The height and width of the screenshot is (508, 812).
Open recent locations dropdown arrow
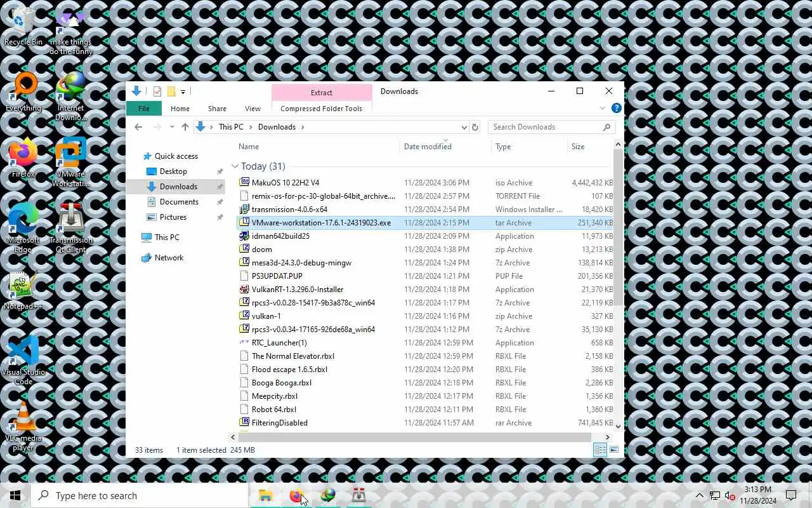click(x=172, y=127)
